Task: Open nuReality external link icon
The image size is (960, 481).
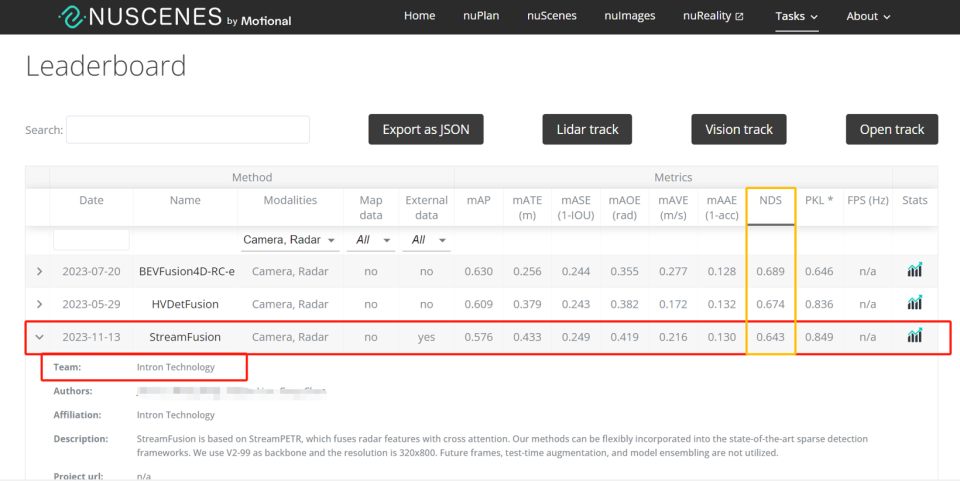Action: pyautogui.click(x=739, y=17)
